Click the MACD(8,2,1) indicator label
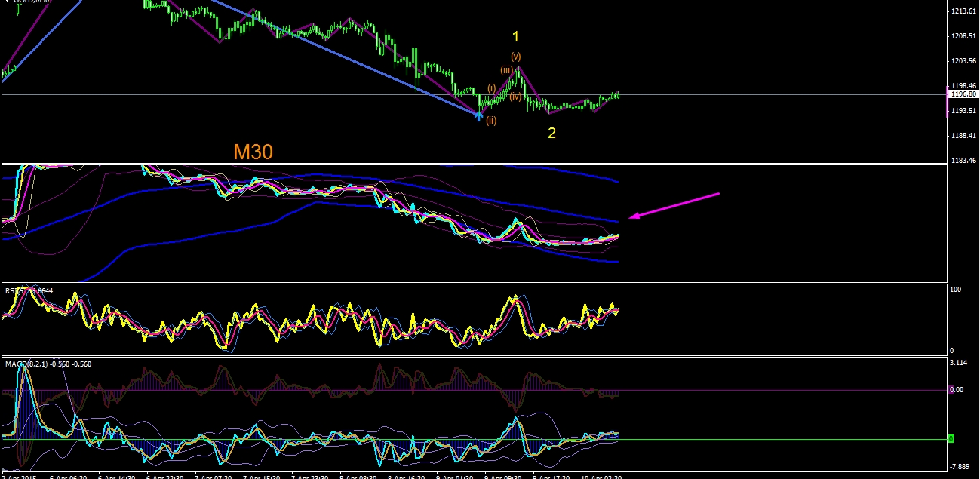Image resolution: width=980 pixels, height=479 pixels. coord(48,364)
